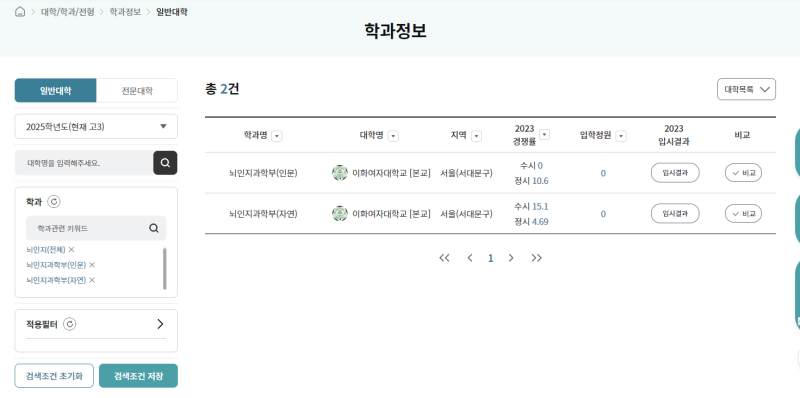Go to previous page arrow
This screenshot has width=800, height=398.
[x=470, y=258]
